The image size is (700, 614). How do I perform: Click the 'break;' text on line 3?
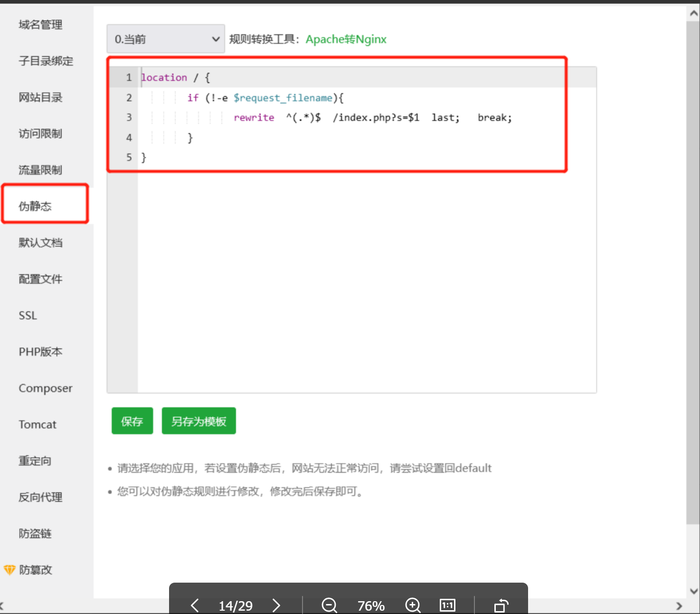pyautogui.click(x=495, y=118)
